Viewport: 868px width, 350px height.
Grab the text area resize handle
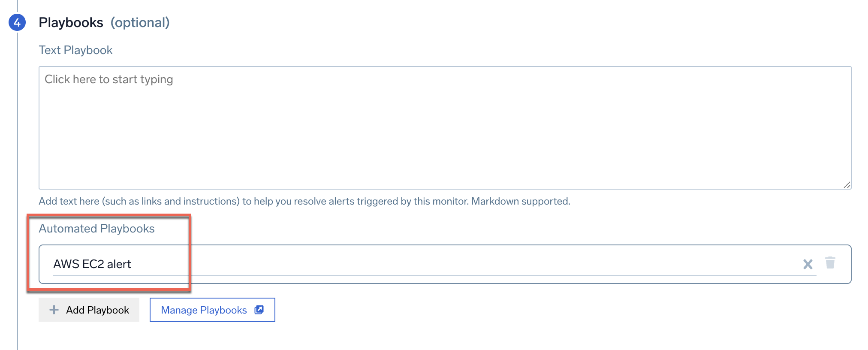847,185
